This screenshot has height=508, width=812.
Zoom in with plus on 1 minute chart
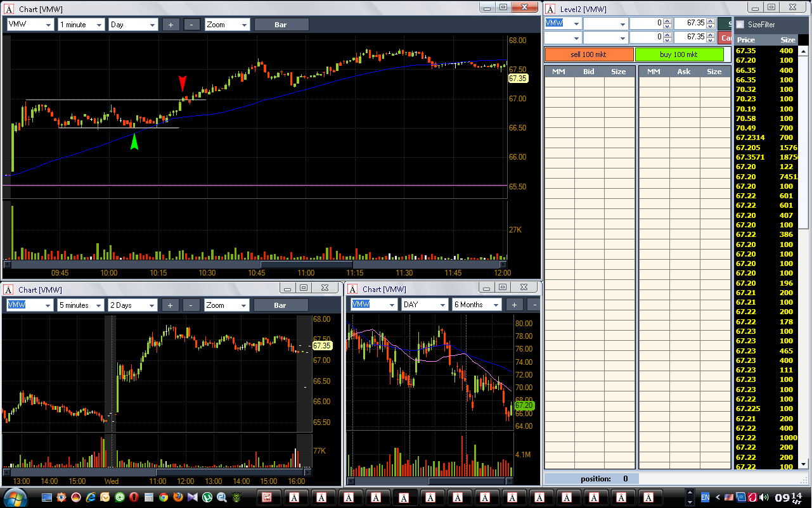click(x=171, y=25)
